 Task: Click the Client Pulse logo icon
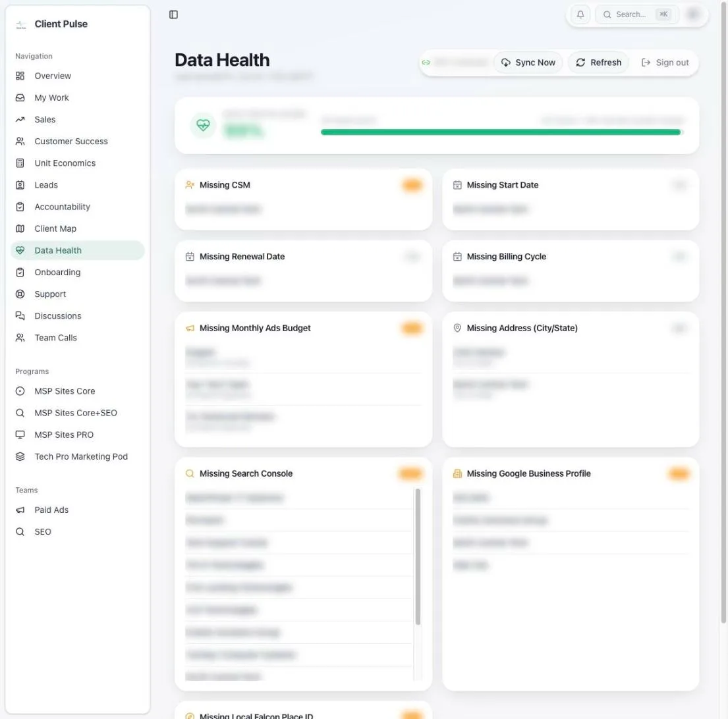coord(21,24)
